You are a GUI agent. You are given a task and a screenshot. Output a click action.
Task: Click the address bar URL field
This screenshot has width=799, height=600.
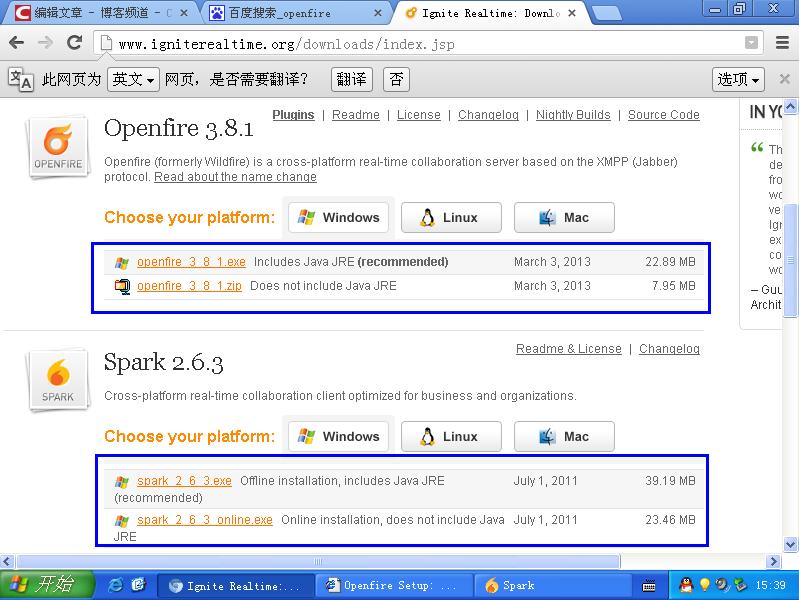tap(428, 43)
